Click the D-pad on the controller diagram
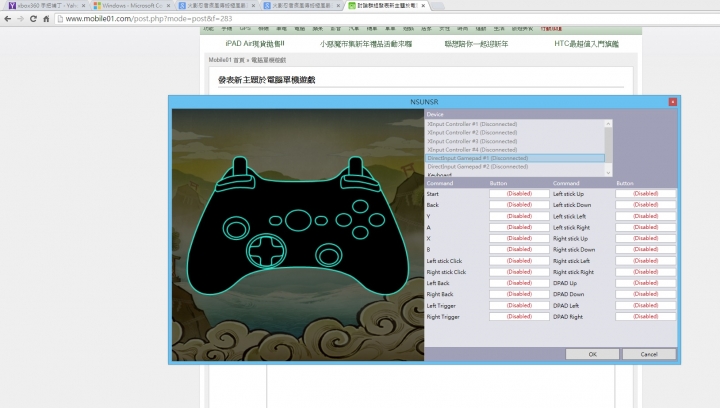 coord(266,251)
